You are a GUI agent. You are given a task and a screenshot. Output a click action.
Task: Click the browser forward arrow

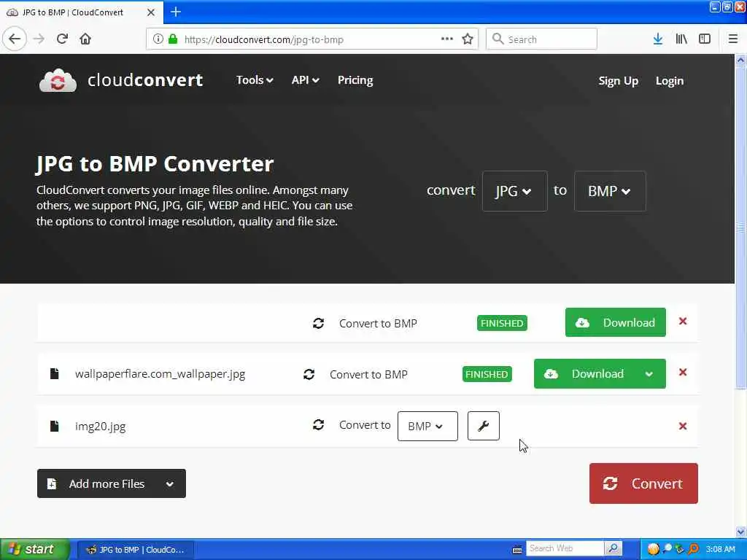[39, 39]
